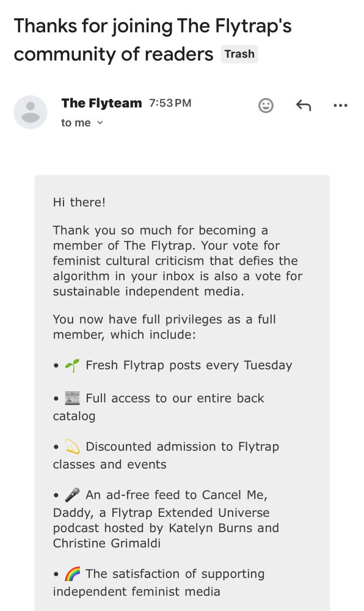Click the sender's avatar circle

coord(31,112)
